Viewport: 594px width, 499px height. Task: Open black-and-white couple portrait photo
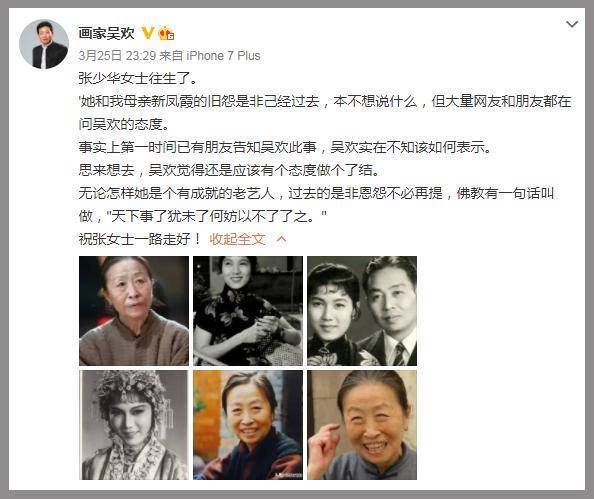click(x=362, y=311)
